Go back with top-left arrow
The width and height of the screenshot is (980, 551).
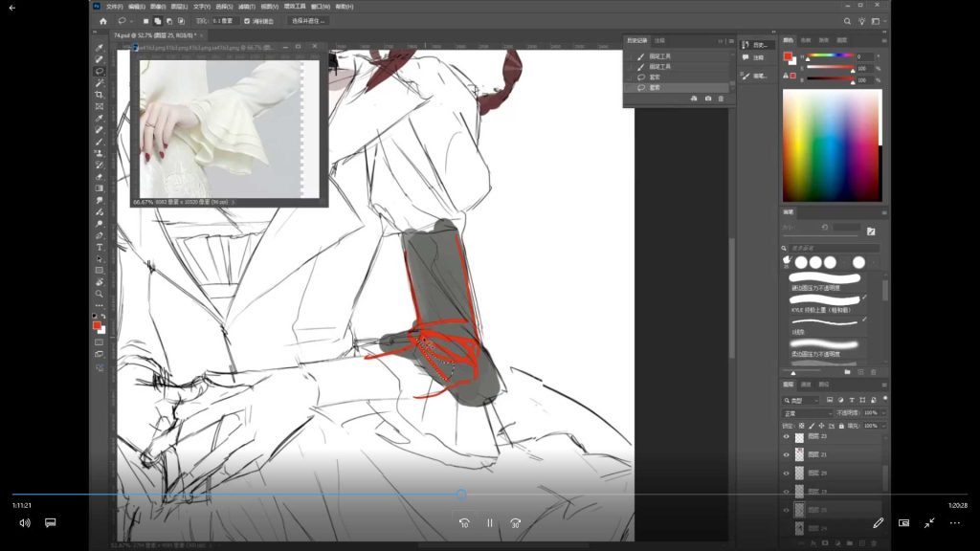click(x=11, y=8)
